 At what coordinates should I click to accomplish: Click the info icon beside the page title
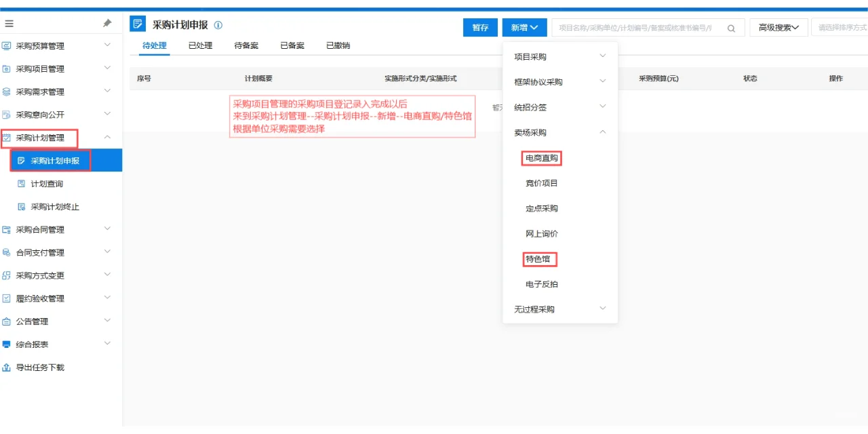pos(218,25)
